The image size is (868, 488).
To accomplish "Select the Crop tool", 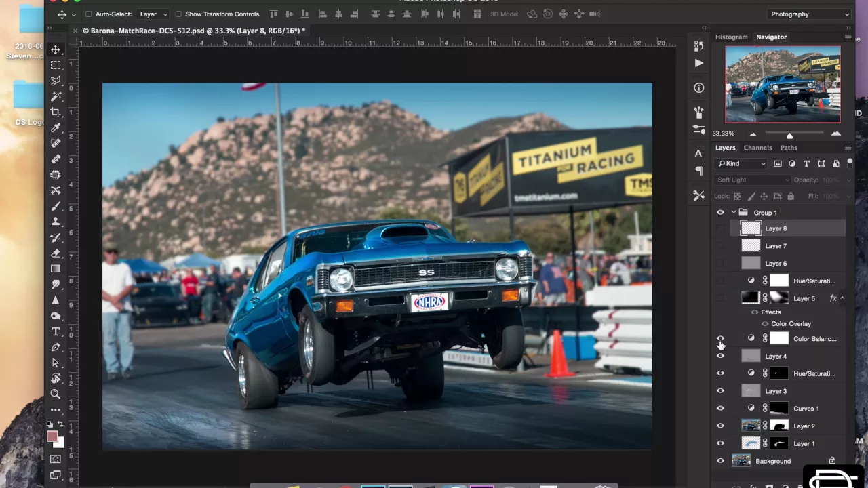I will (56, 112).
